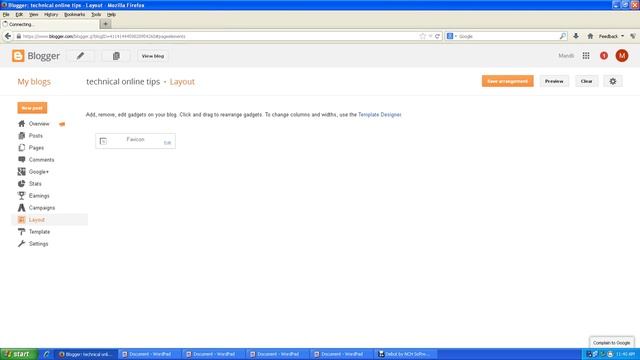The height and width of the screenshot is (360, 640).
Task: Click the New post button
Action: tap(32, 108)
